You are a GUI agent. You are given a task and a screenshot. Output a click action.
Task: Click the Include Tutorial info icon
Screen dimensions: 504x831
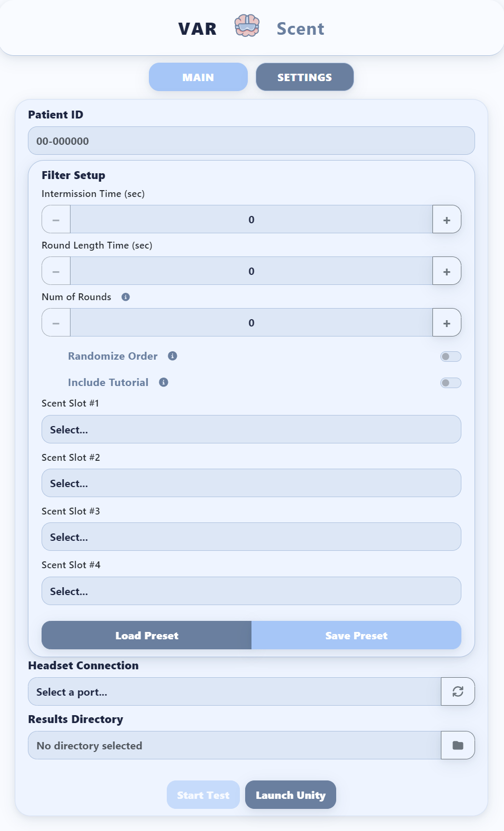tap(164, 382)
